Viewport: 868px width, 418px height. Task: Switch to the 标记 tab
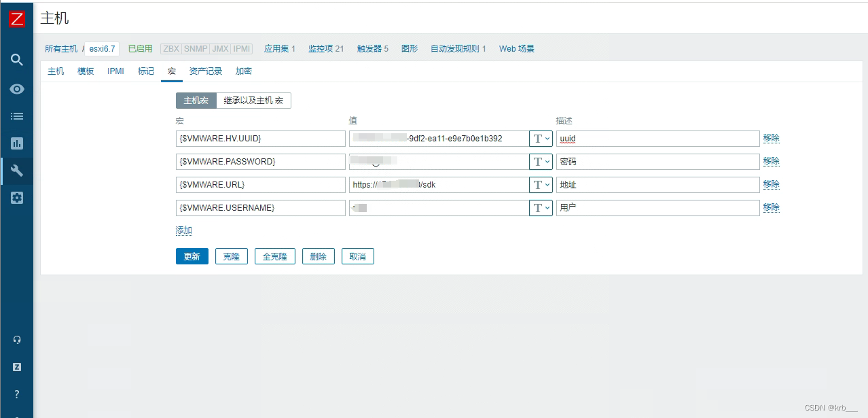pyautogui.click(x=146, y=71)
